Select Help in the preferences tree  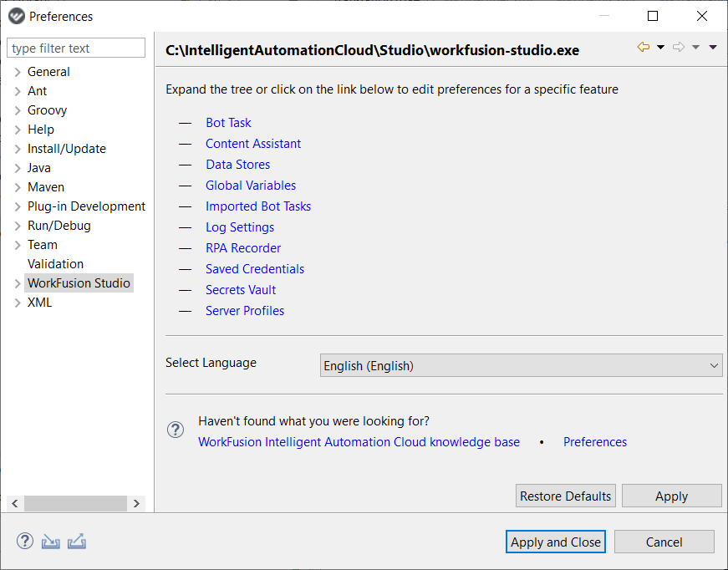[x=41, y=130]
